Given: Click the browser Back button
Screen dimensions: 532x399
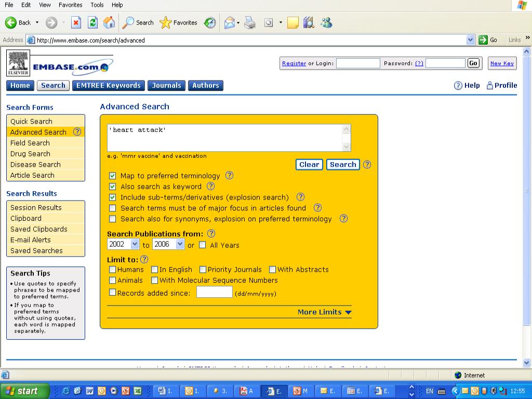Looking at the screenshot, I should [x=18, y=23].
